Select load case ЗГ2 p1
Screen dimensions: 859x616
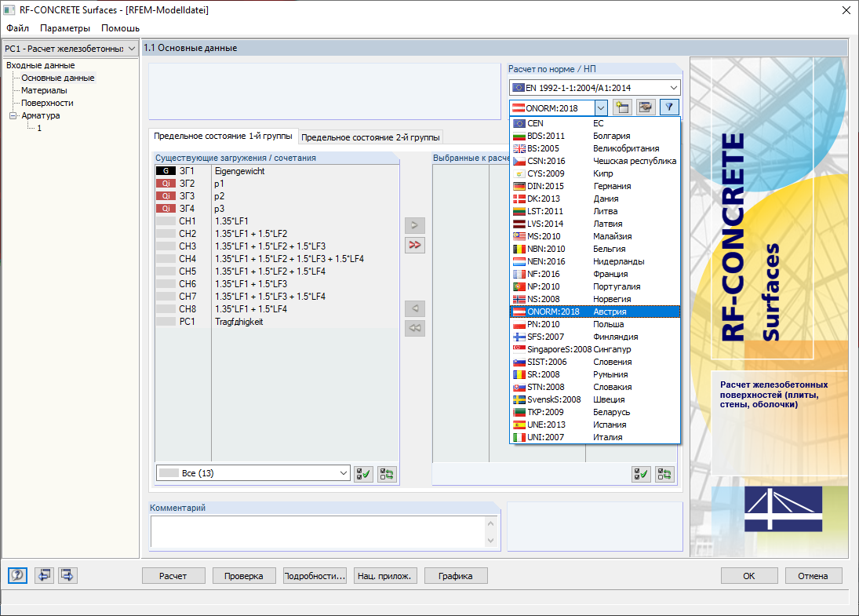277,184
